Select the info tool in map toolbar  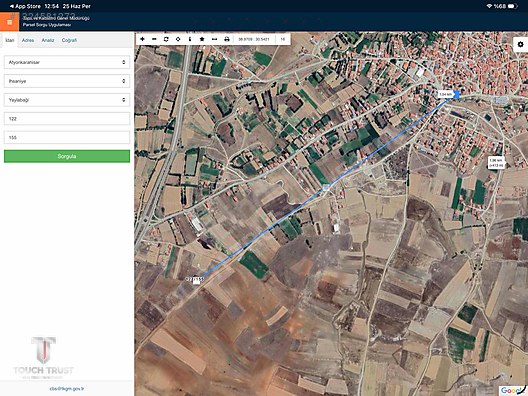point(190,39)
